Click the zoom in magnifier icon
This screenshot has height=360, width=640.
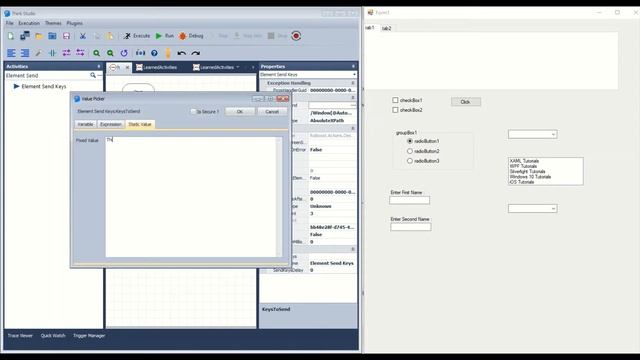[x=96, y=53]
